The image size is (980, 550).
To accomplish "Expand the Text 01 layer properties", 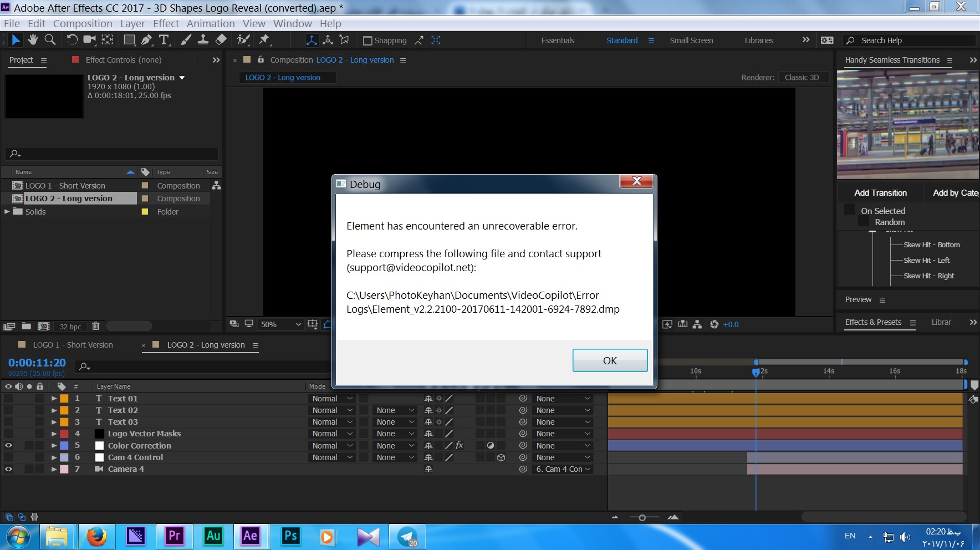I will pyautogui.click(x=54, y=399).
